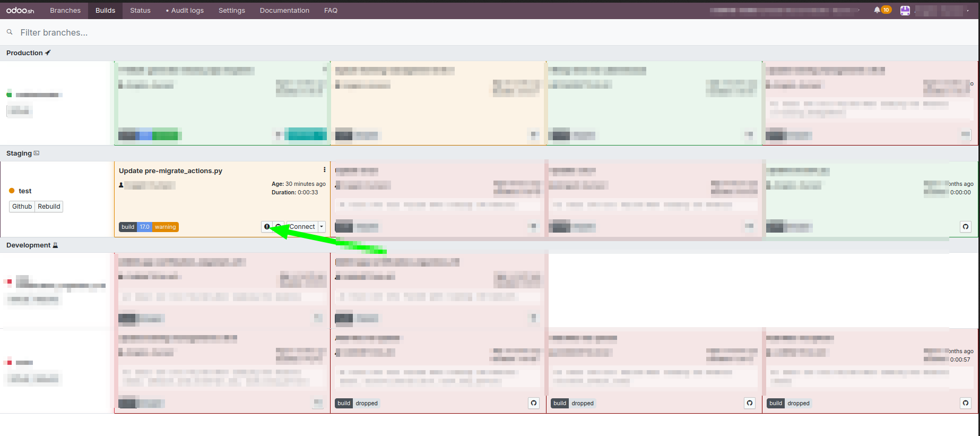Open the project selector dropdown in the top bar
The height and width of the screenshot is (436, 980).
785,11
